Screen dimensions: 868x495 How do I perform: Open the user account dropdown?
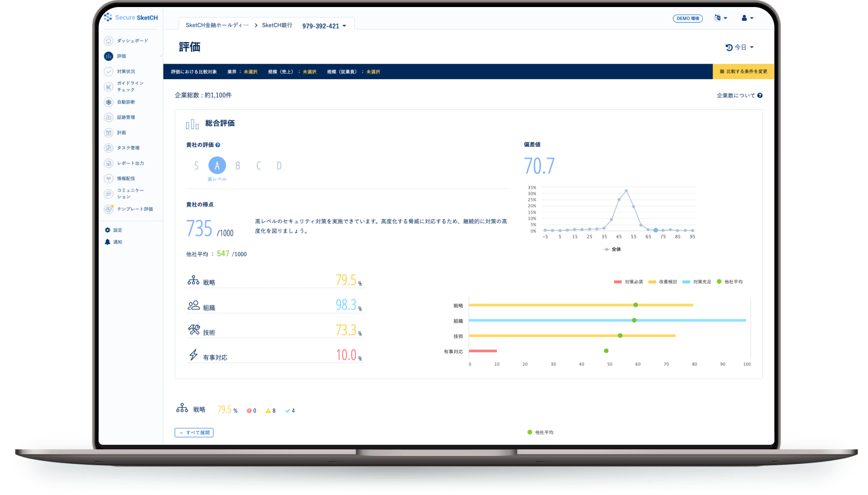(x=748, y=18)
